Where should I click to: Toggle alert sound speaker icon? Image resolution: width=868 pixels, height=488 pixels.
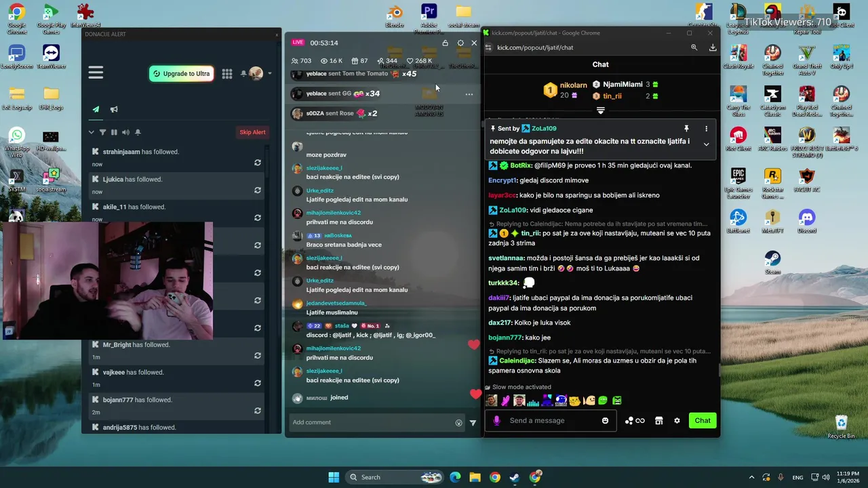click(125, 132)
